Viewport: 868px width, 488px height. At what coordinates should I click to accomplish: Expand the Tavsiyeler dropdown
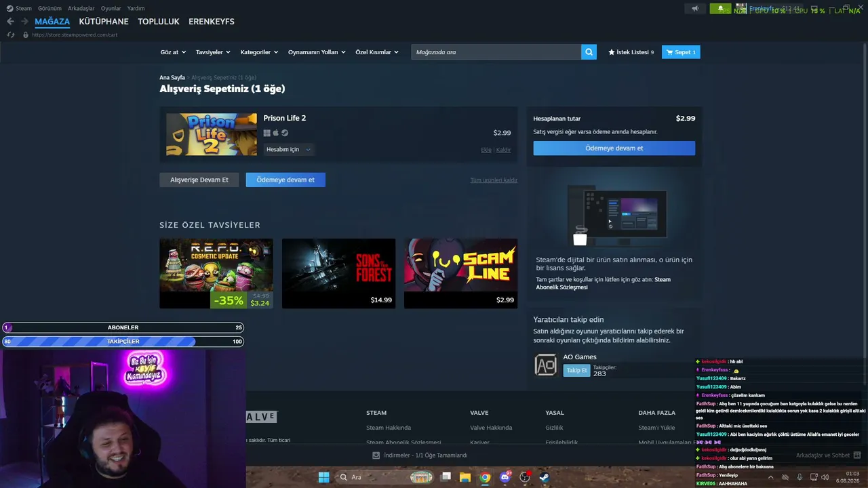tap(213, 52)
